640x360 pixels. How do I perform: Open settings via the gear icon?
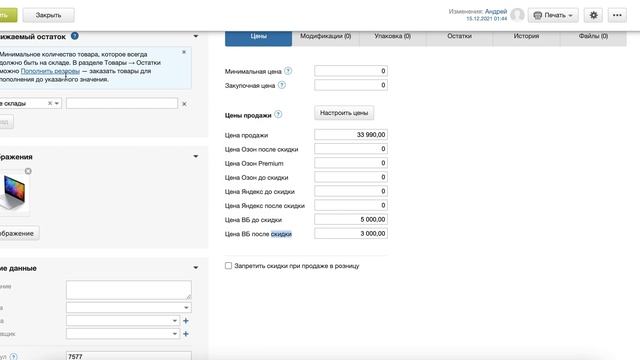point(593,15)
